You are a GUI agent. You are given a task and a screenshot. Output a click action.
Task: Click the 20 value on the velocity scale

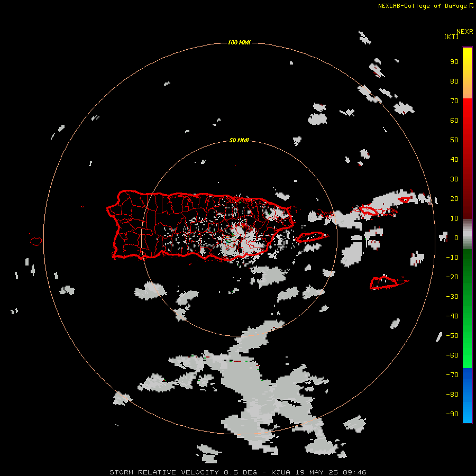coord(454,199)
